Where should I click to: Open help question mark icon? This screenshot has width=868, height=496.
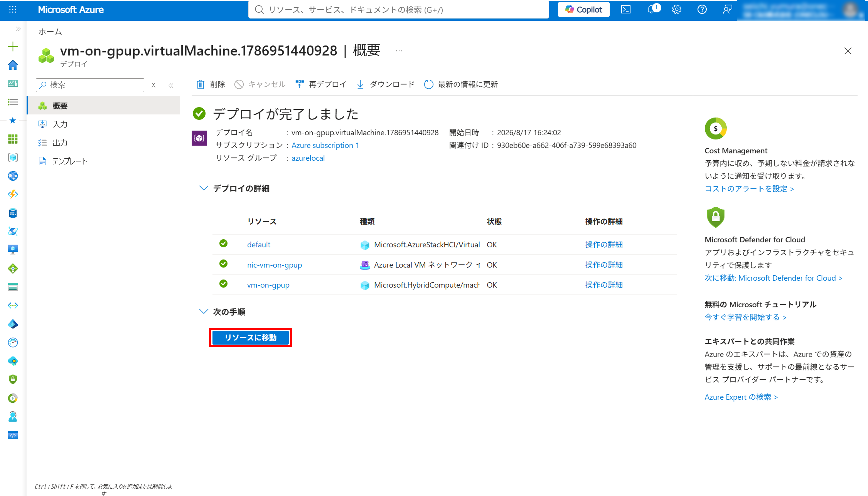[702, 10]
